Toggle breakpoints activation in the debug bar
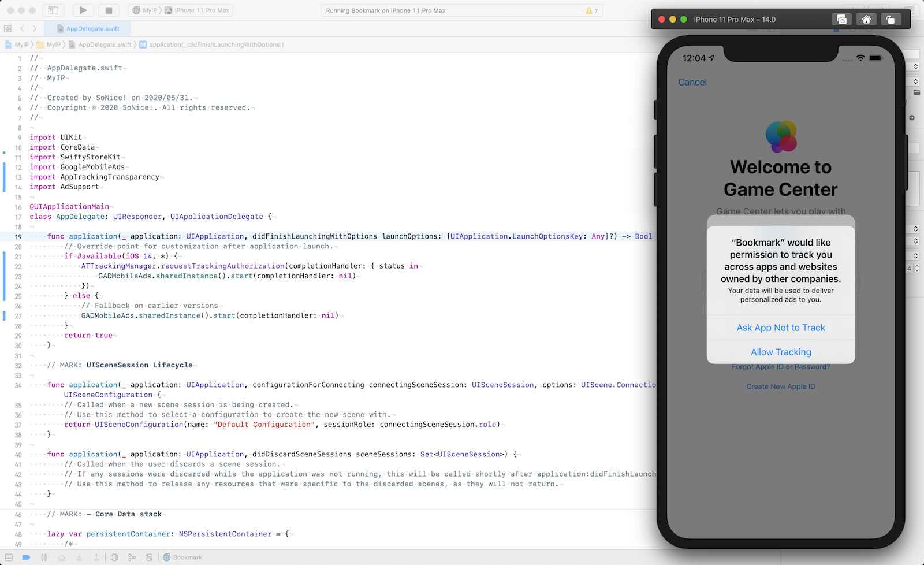 click(26, 557)
